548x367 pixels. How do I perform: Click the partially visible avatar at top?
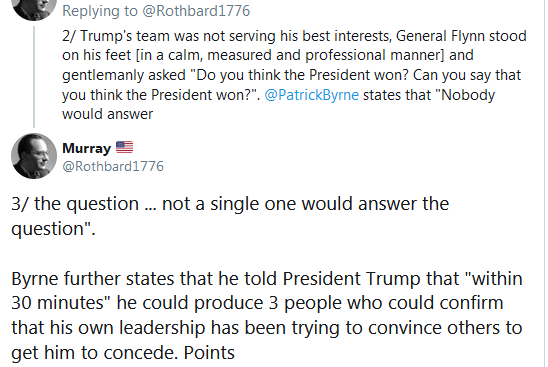point(34,10)
